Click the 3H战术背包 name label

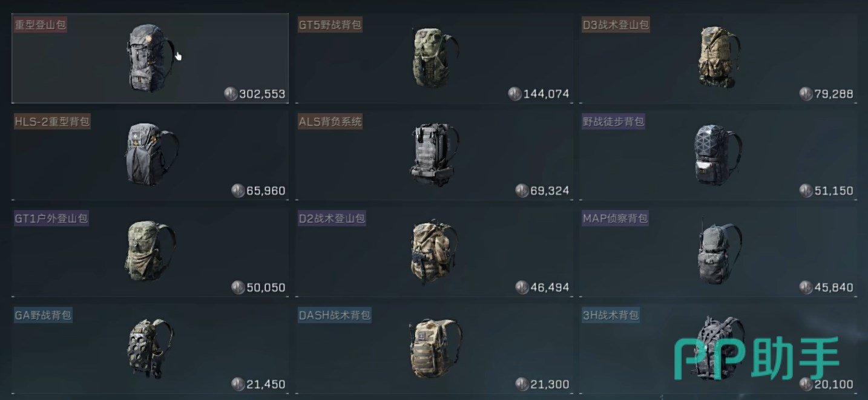pyautogui.click(x=610, y=315)
